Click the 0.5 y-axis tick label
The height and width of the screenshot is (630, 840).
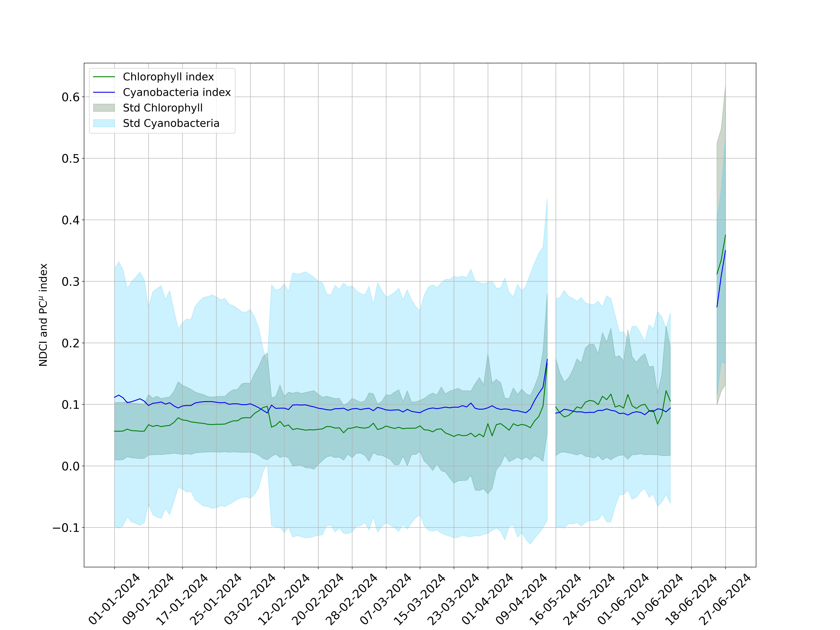click(71, 159)
